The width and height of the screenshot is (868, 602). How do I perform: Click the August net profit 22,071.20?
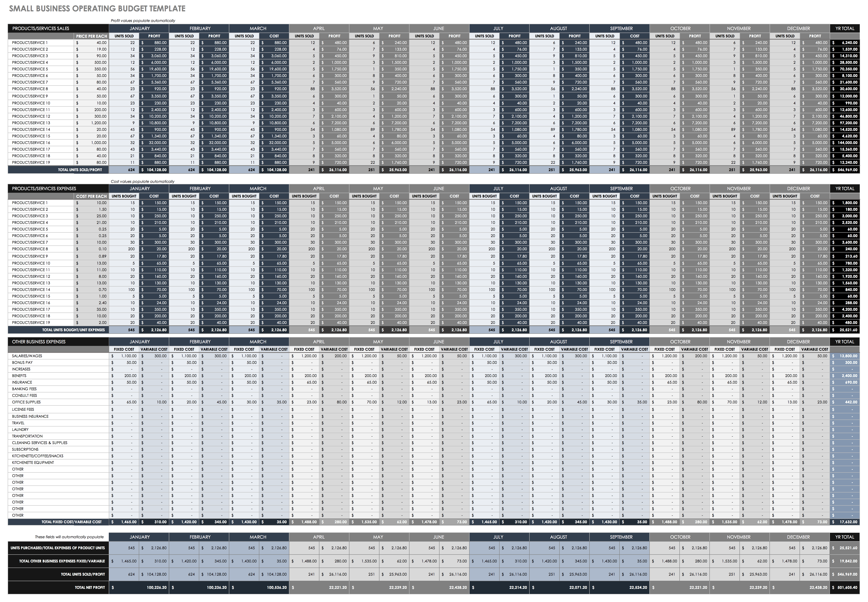(559, 588)
